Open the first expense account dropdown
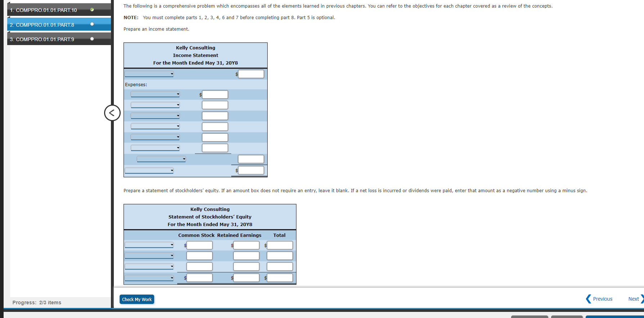Image resolution: width=644 pixels, height=318 pixels. click(155, 94)
